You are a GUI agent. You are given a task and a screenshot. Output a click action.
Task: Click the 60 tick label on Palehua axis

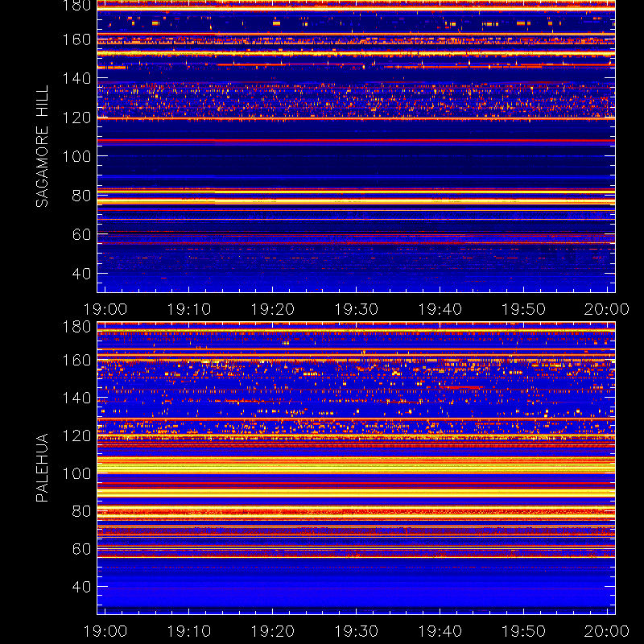[81, 549]
